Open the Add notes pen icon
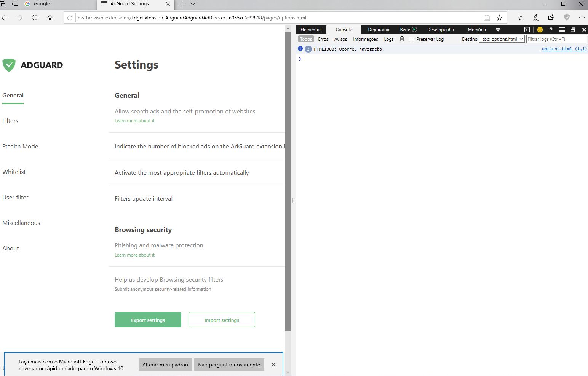The height and width of the screenshot is (376, 588). pos(536,18)
